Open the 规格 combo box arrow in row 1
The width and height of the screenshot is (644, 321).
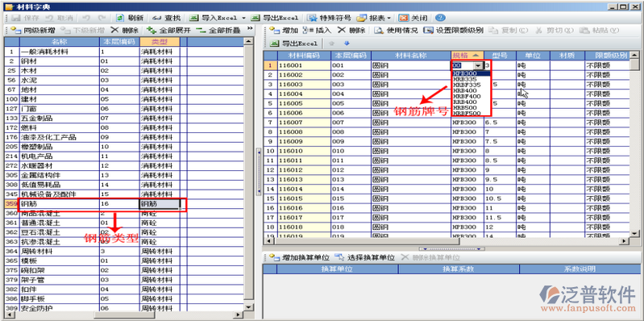click(478, 65)
